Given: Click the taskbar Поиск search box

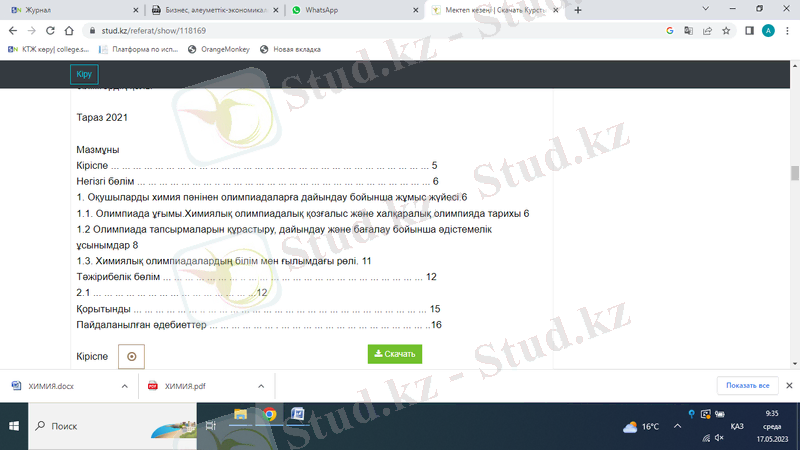Looking at the screenshot, I should click(x=112, y=426).
